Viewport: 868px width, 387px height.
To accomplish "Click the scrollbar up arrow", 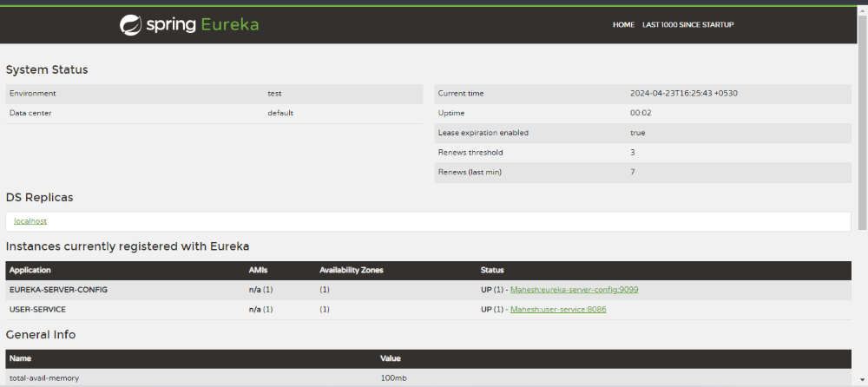I will click(863, 10).
